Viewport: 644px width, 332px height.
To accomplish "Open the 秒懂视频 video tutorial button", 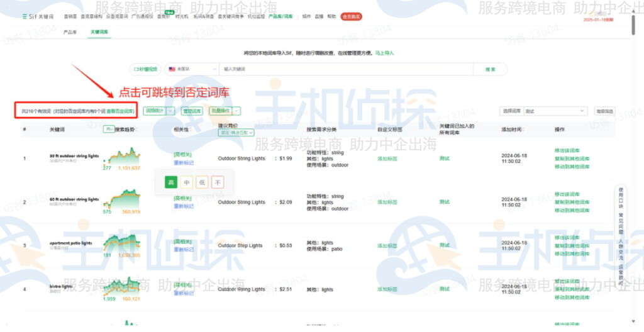I will [145, 69].
